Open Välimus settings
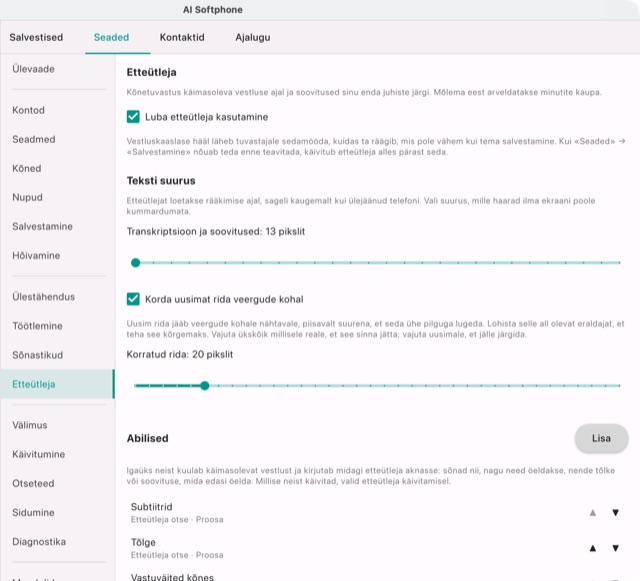This screenshot has width=640, height=581. click(57, 425)
